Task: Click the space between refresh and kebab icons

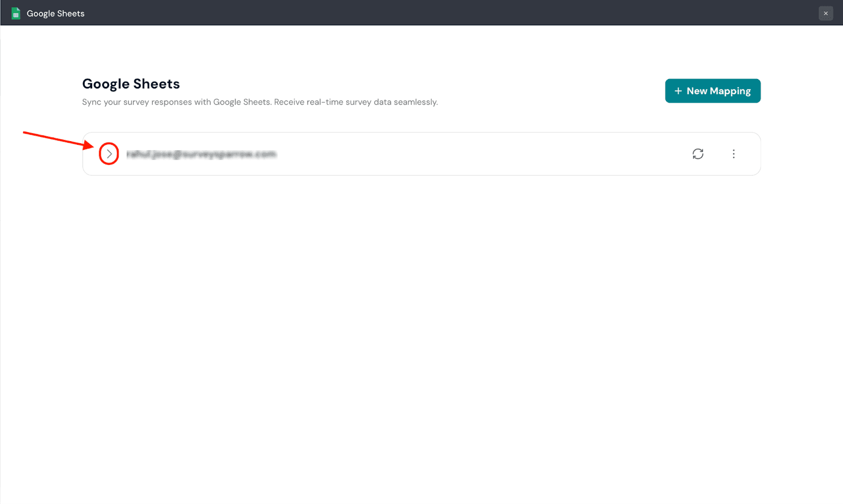Action: (716, 154)
